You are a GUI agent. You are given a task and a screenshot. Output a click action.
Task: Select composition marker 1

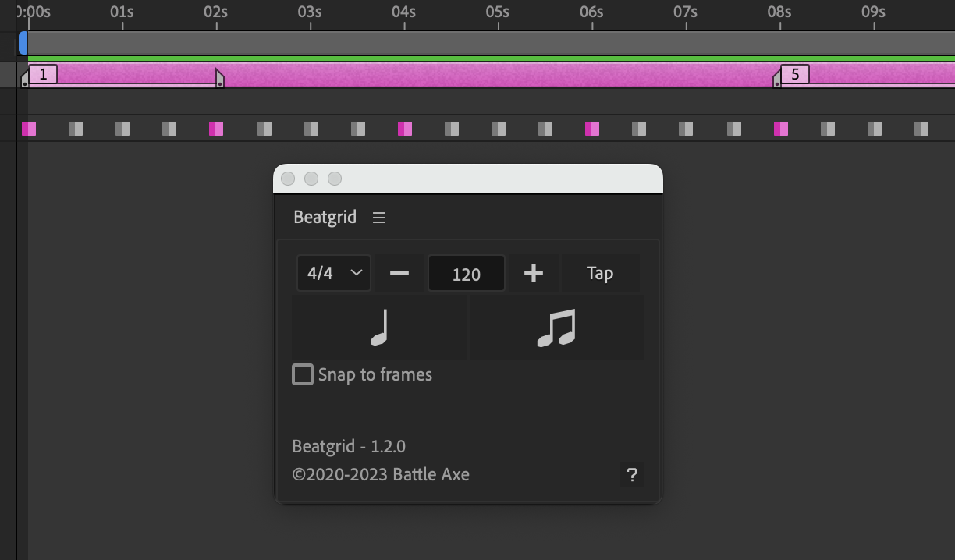[43, 73]
